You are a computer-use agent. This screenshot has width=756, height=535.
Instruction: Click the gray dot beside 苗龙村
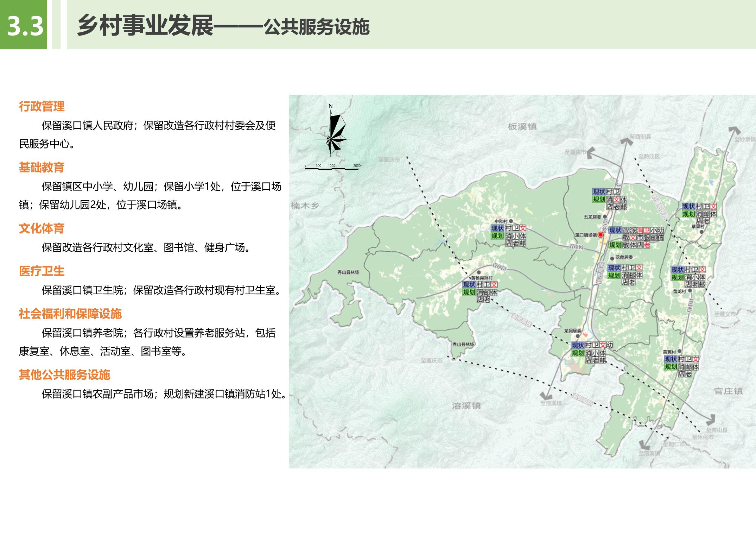coord(690,291)
